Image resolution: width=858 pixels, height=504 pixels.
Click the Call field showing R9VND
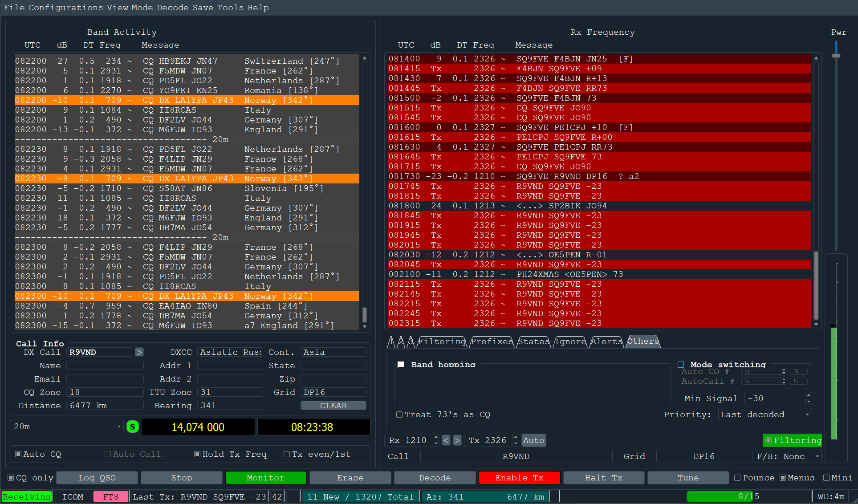tap(516, 456)
